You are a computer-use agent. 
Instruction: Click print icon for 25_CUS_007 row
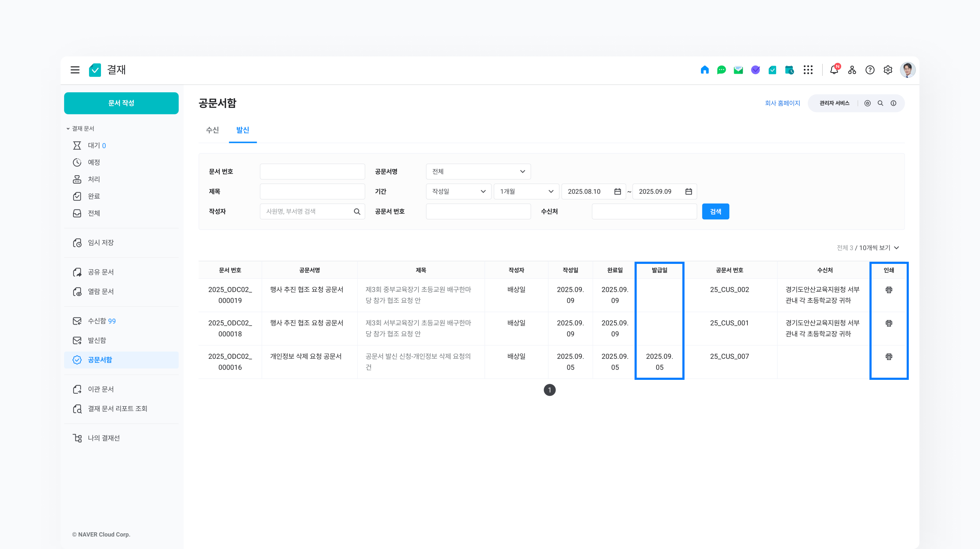pyautogui.click(x=889, y=357)
